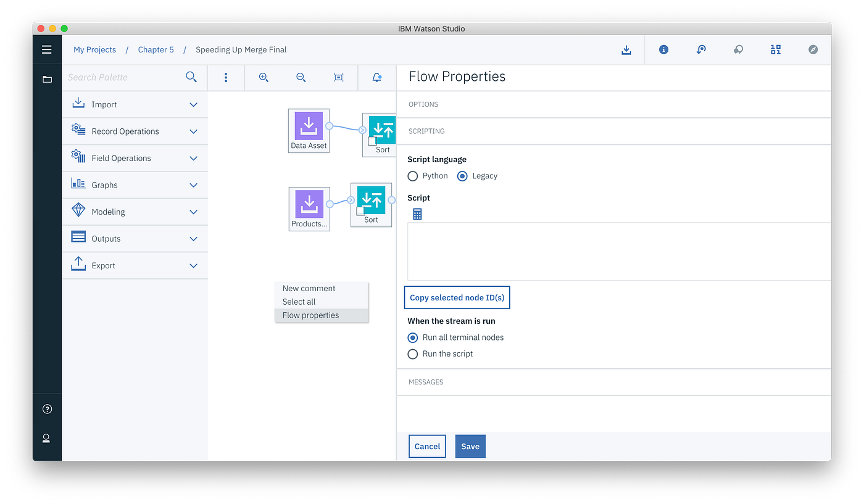Select the Zoom Out canvas icon
This screenshot has width=864, height=504.
(x=301, y=77)
